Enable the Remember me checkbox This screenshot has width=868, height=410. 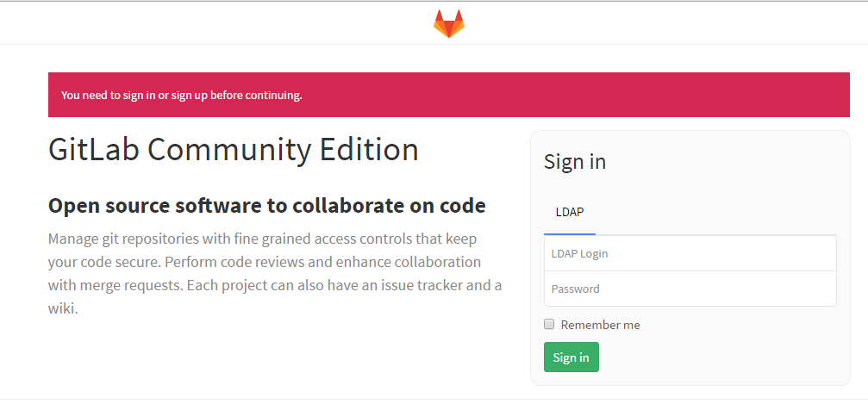(x=549, y=325)
